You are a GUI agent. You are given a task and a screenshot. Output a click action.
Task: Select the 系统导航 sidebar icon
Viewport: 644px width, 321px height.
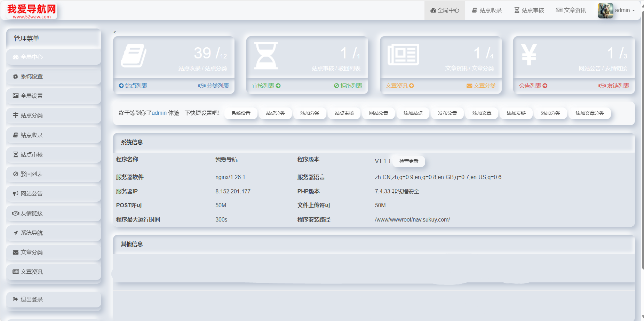[x=15, y=233]
